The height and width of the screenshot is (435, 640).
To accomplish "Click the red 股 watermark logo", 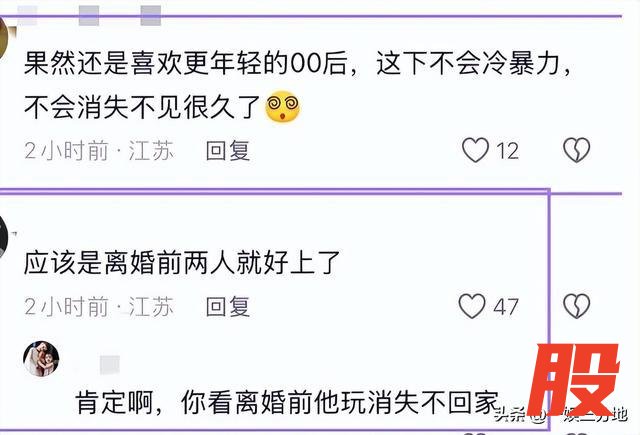I will coord(573,380).
